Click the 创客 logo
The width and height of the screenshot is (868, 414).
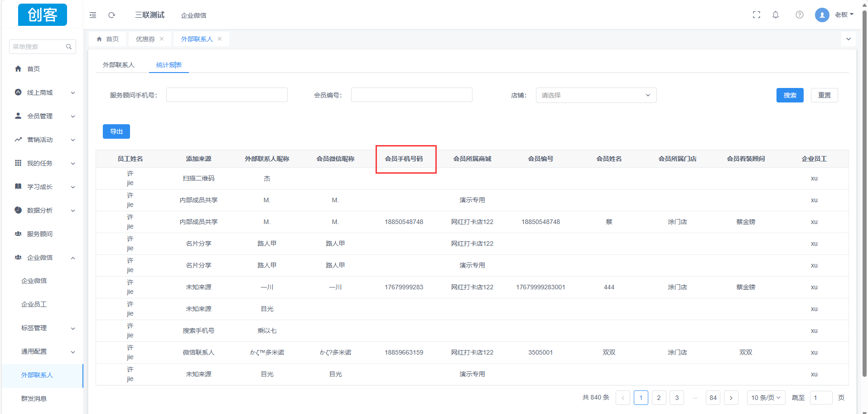pyautogui.click(x=43, y=15)
